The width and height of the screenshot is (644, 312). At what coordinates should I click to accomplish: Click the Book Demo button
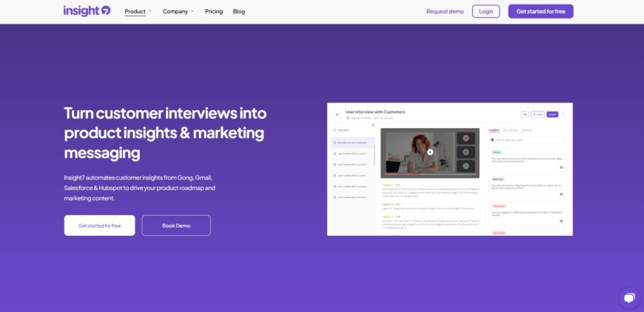click(176, 225)
